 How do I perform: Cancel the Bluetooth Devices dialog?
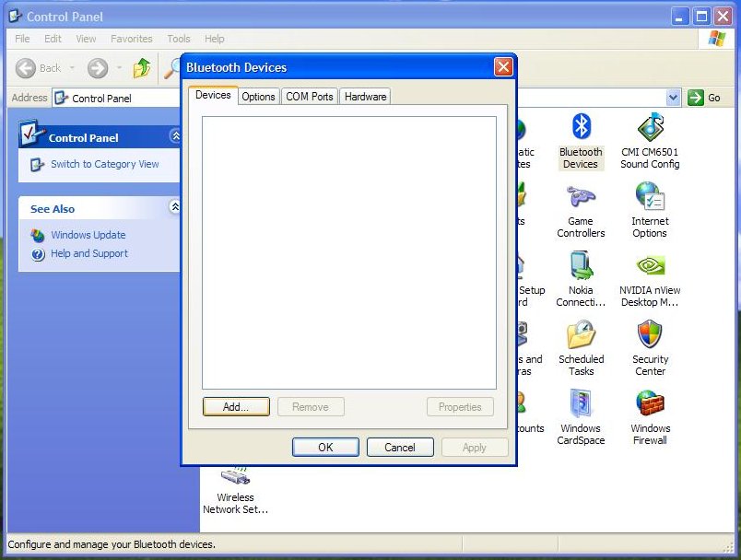coord(400,448)
